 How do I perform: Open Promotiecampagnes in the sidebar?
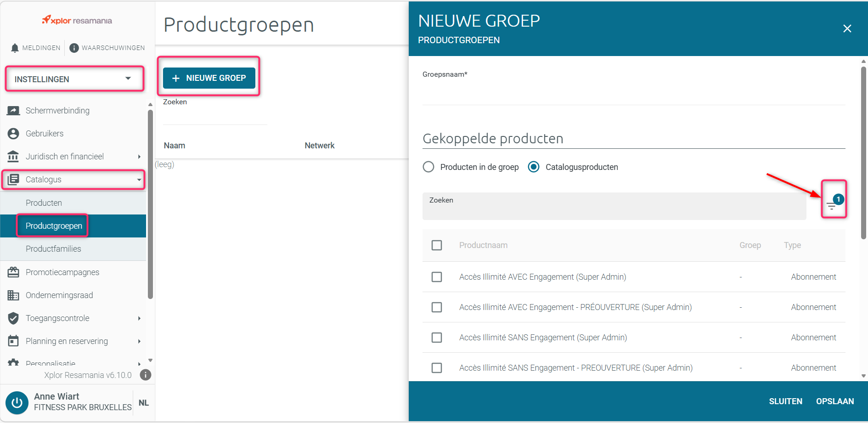62,272
